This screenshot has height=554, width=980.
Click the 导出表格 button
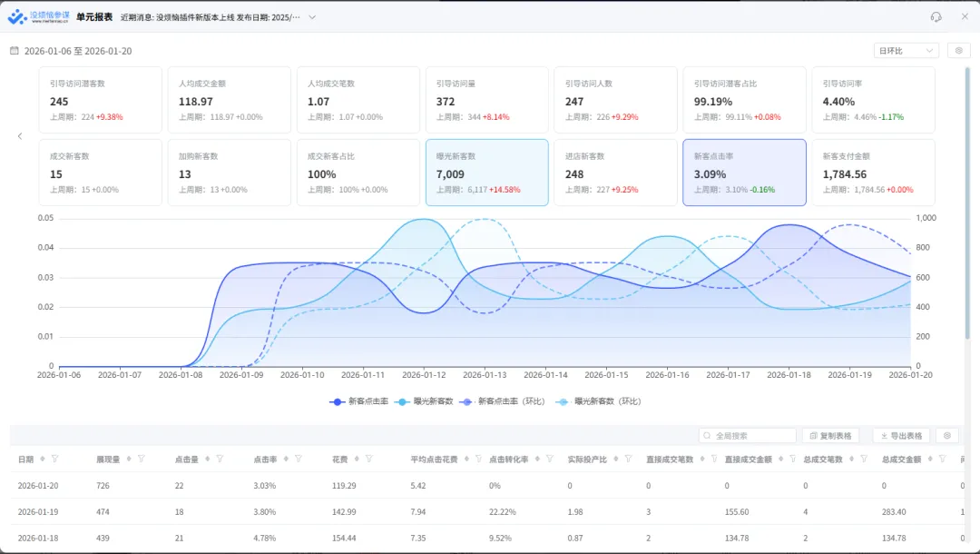(901, 435)
